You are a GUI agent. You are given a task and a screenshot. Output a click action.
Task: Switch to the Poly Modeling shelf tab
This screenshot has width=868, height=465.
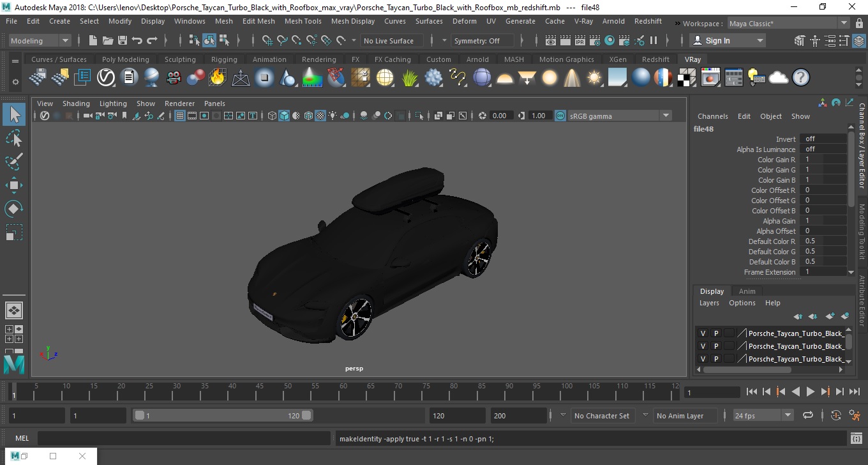125,59
